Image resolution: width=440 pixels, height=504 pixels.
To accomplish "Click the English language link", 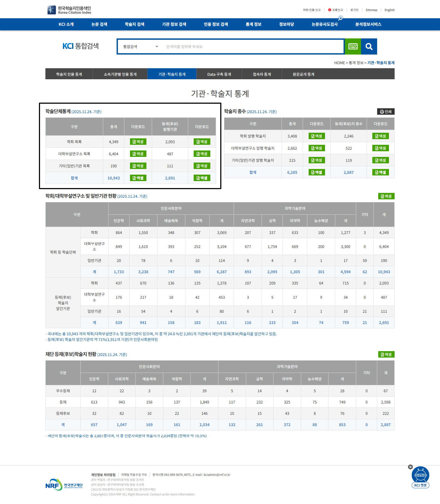I will click(x=389, y=10).
